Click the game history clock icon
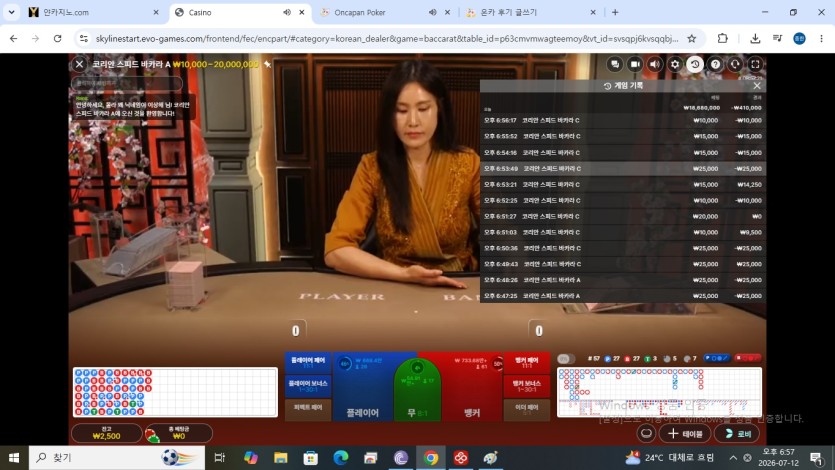This screenshot has width=835, height=470. point(695,64)
